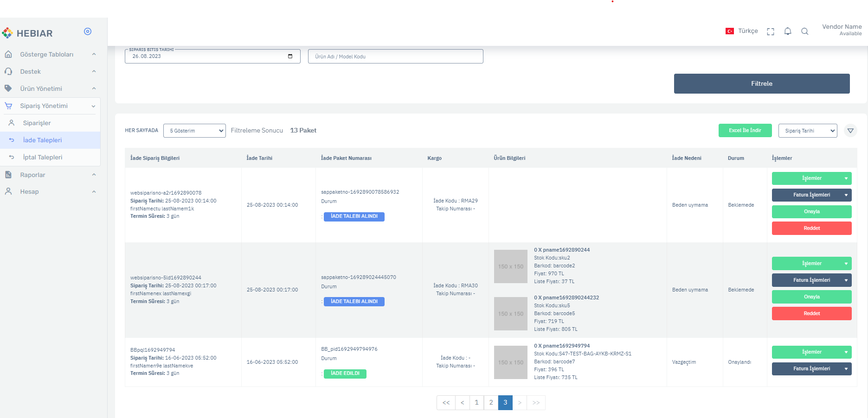Open İşlemler dropdown for RMA29 row

click(811, 178)
